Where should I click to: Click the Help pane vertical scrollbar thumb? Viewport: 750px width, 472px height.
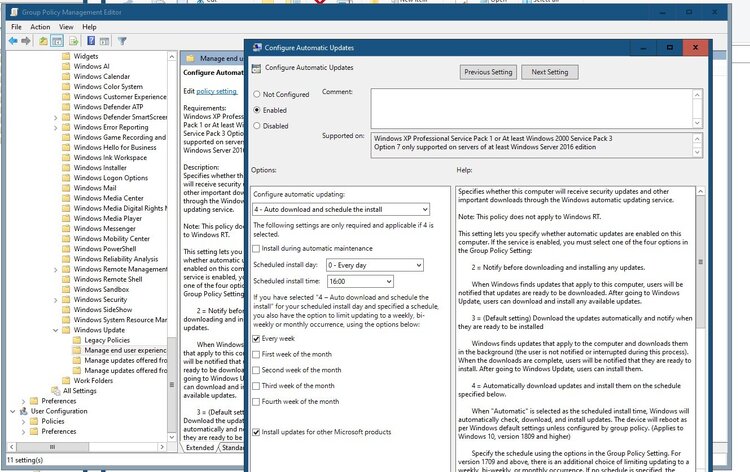pyautogui.click(x=700, y=262)
